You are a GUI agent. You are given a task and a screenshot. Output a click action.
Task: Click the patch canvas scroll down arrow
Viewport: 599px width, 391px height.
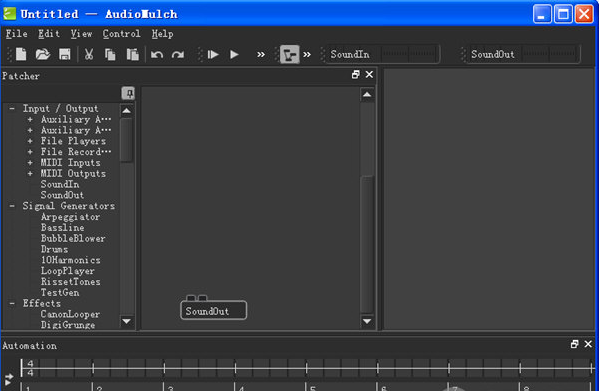(x=367, y=321)
